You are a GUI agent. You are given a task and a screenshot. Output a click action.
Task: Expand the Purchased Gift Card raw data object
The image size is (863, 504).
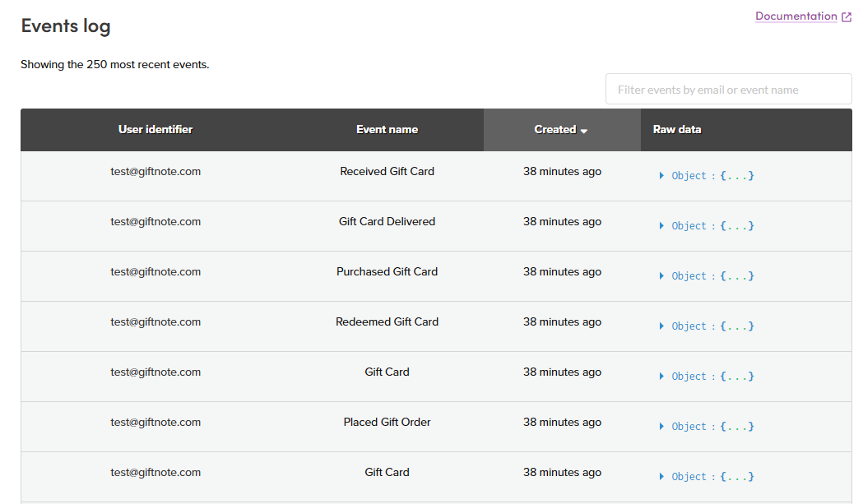click(661, 275)
